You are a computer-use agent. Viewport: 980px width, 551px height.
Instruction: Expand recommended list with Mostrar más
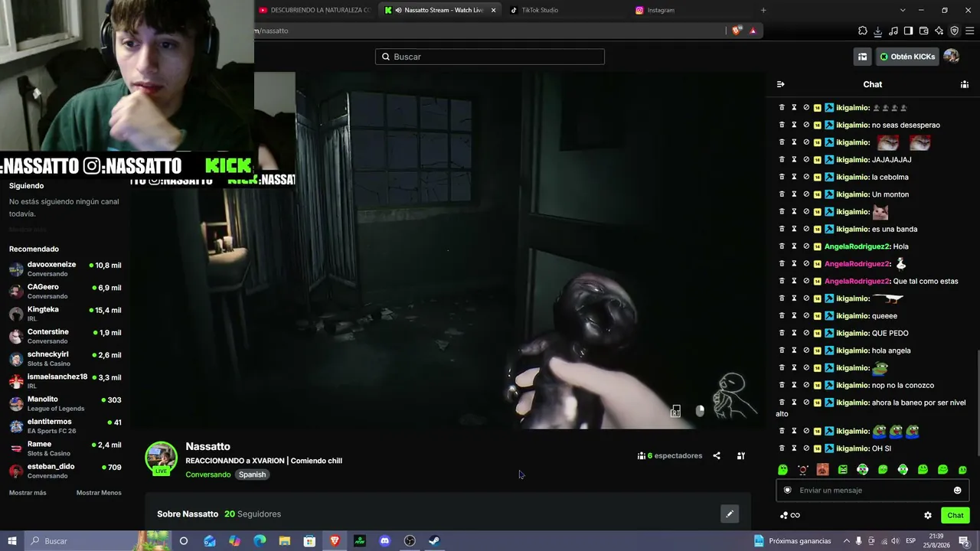(28, 493)
